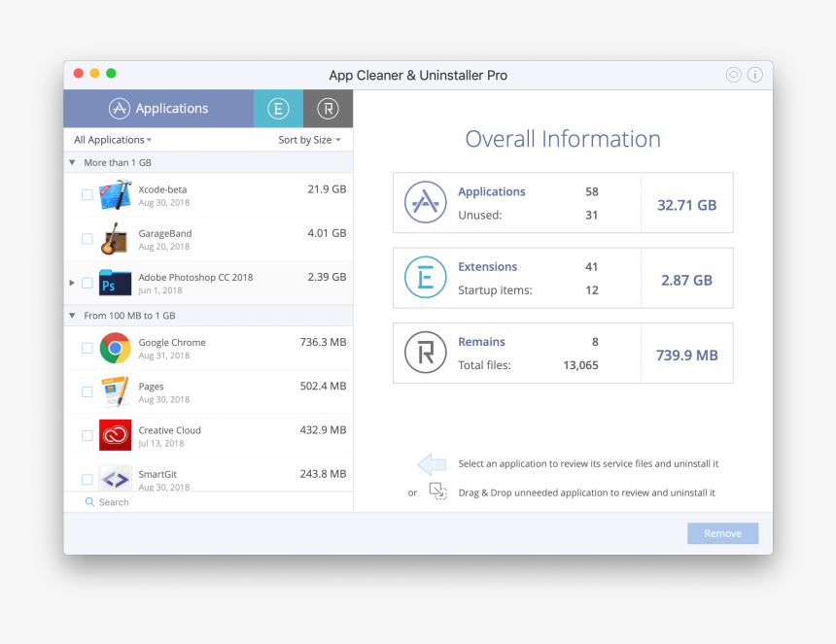Collapse the From 100 MB to 1 GB group

(72, 316)
